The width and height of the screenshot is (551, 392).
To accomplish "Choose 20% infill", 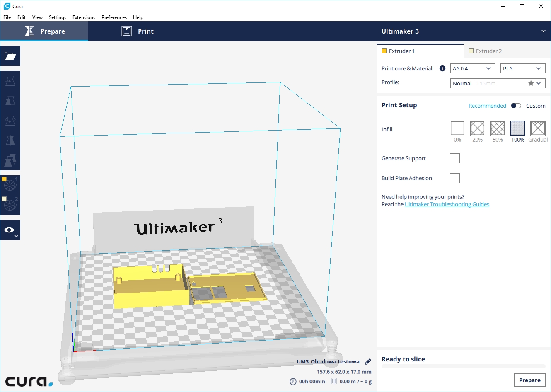I will 478,128.
